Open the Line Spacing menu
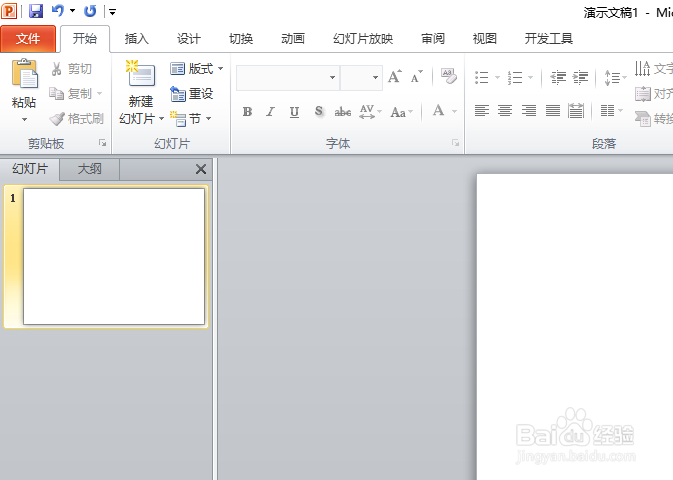This screenshot has height=480, width=673. tap(615, 78)
